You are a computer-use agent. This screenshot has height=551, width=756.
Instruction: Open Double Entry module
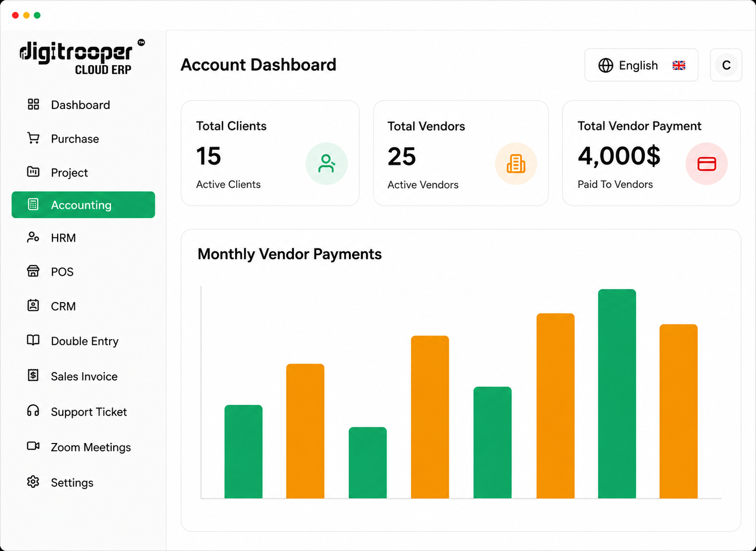point(83,341)
